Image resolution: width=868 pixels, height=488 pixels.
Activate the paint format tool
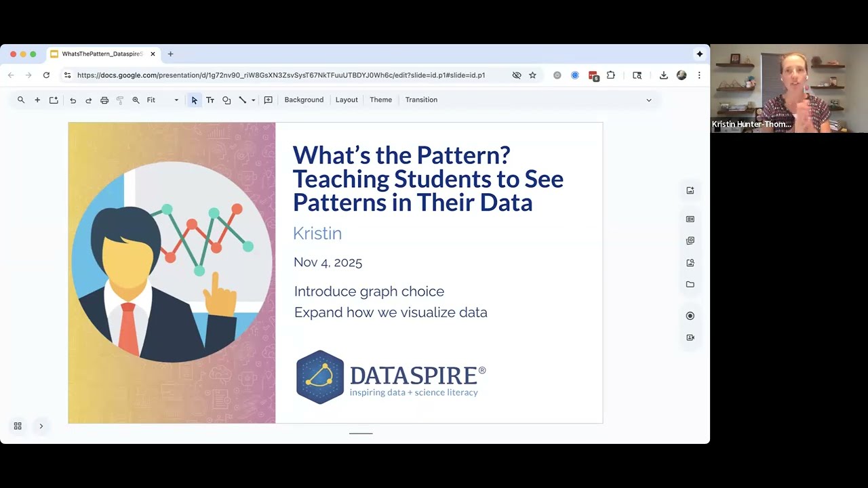coord(120,100)
